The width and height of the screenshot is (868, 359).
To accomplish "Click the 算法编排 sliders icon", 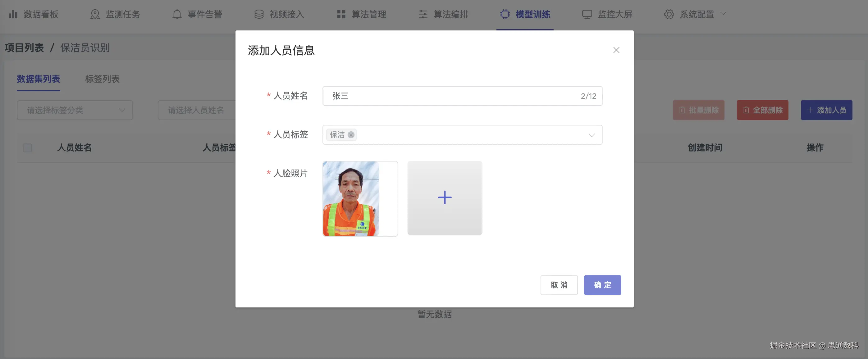I will (423, 14).
